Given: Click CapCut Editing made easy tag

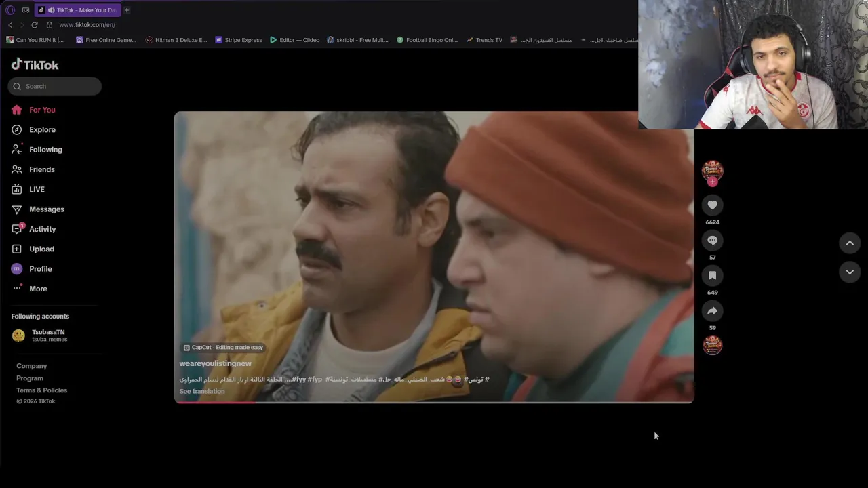Looking at the screenshot, I should click(x=223, y=347).
